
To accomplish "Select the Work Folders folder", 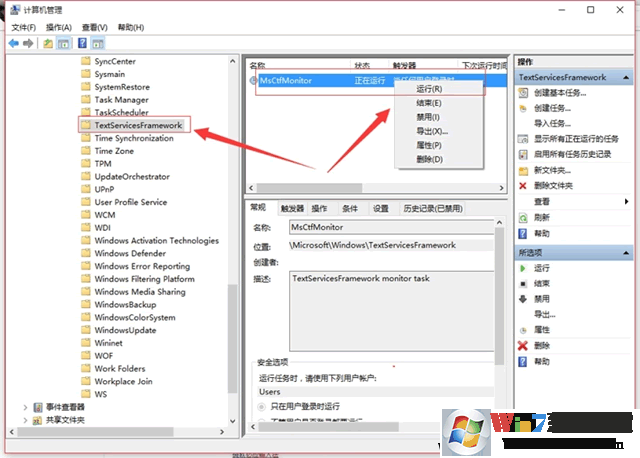I will 120,369.
